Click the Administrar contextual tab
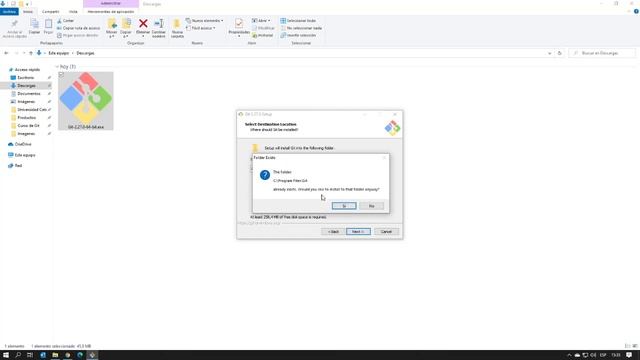Image resolution: width=640 pixels, height=360 pixels. click(x=111, y=4)
